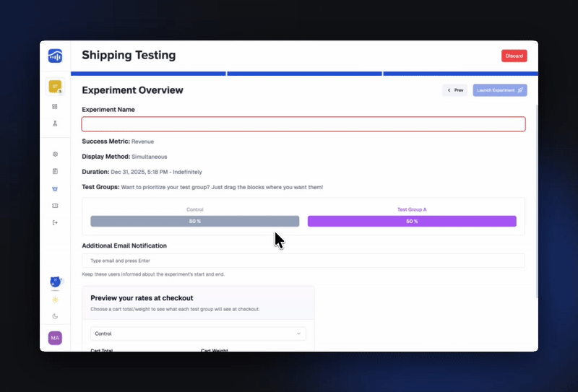Switch to light mode sun icon
This screenshot has height=392, width=578.
55,300
